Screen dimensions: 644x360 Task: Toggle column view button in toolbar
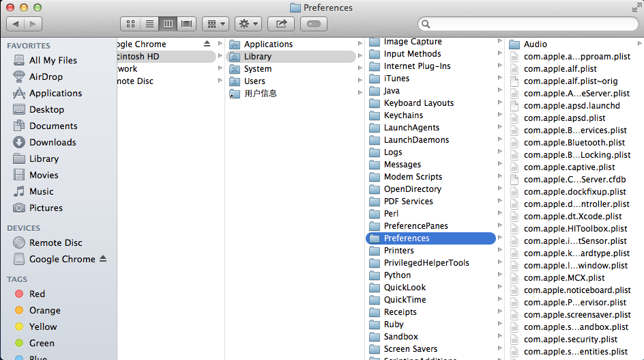[x=168, y=24]
